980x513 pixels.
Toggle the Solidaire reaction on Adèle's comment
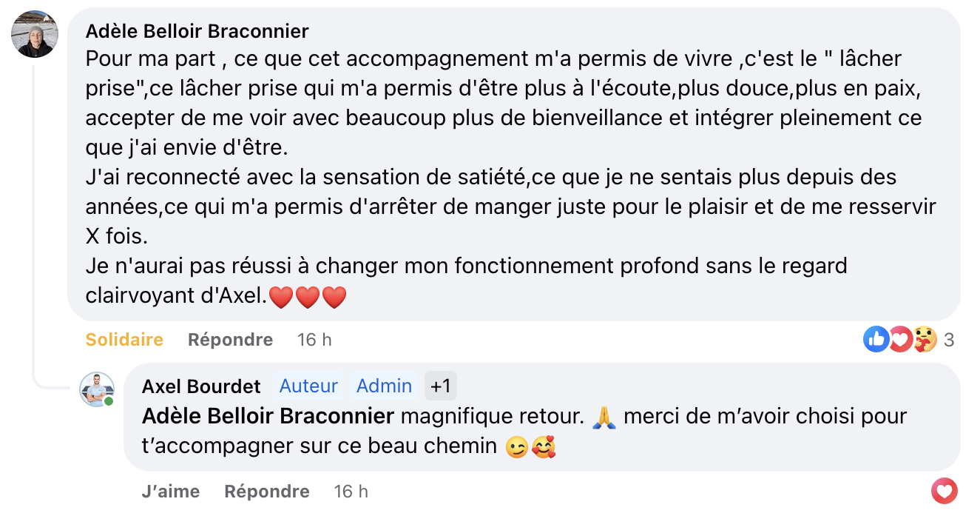124,340
